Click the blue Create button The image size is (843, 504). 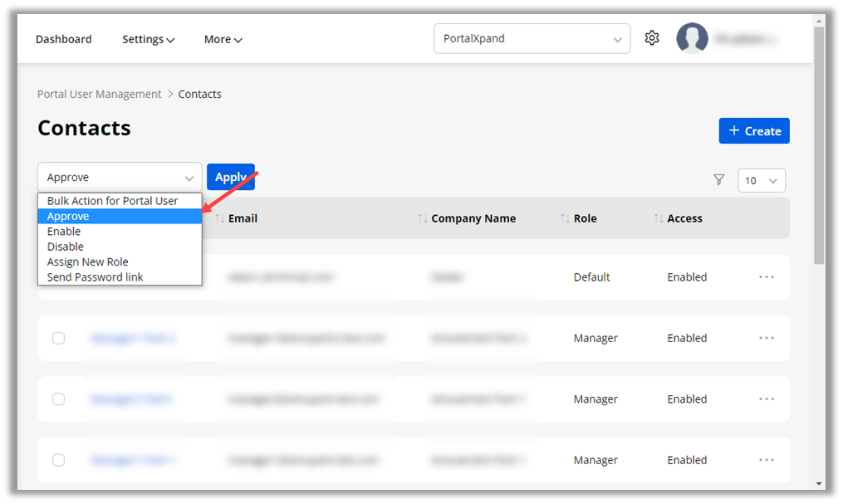point(754,130)
